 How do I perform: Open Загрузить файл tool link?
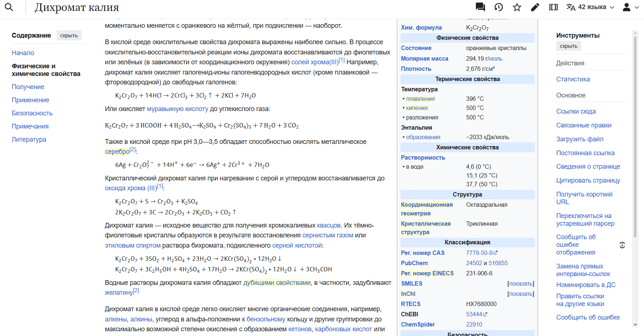pos(580,139)
